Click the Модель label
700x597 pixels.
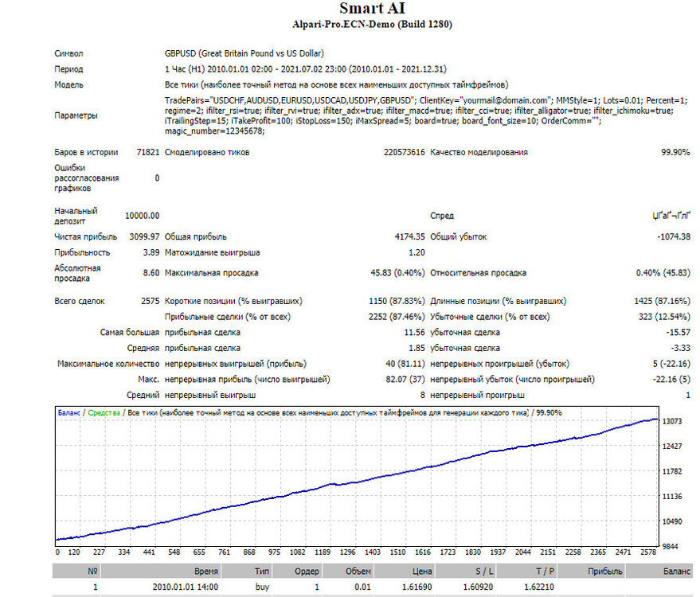pyautogui.click(x=68, y=85)
